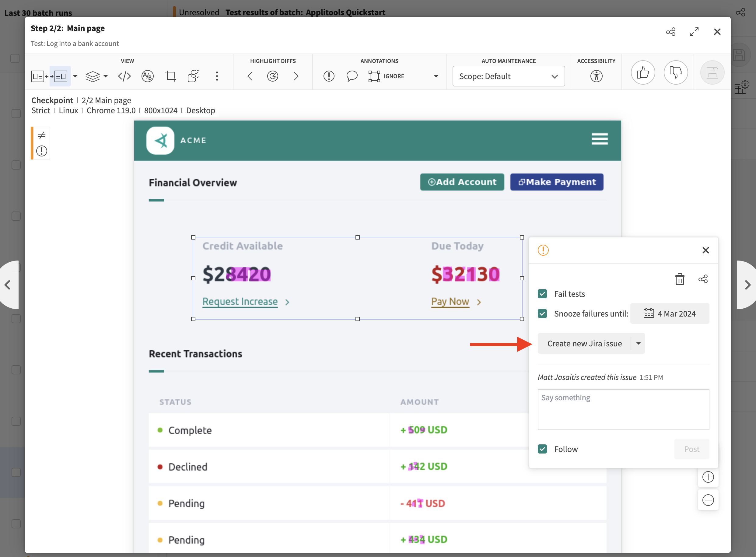The image size is (756, 557).
Task: Click the thumbs down reject icon
Action: click(675, 72)
